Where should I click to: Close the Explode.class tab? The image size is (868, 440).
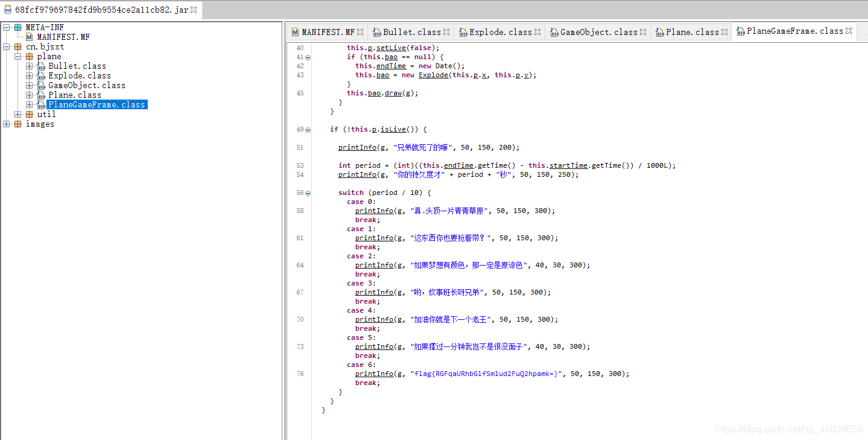(537, 32)
